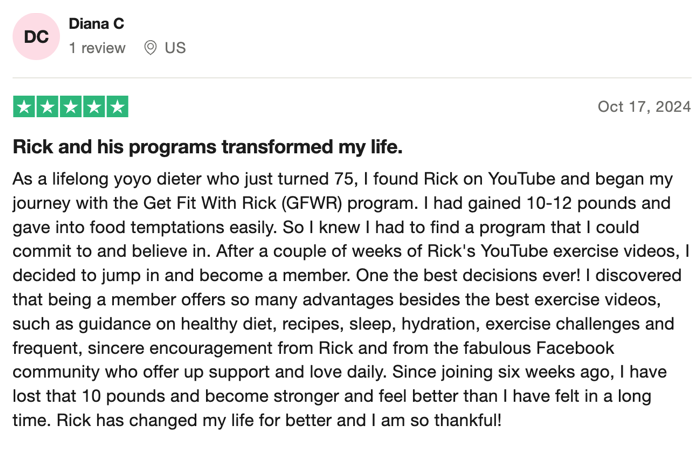The image size is (700, 450).
Task: Click the Oct 17, 2024 review date
Action: coord(644,107)
